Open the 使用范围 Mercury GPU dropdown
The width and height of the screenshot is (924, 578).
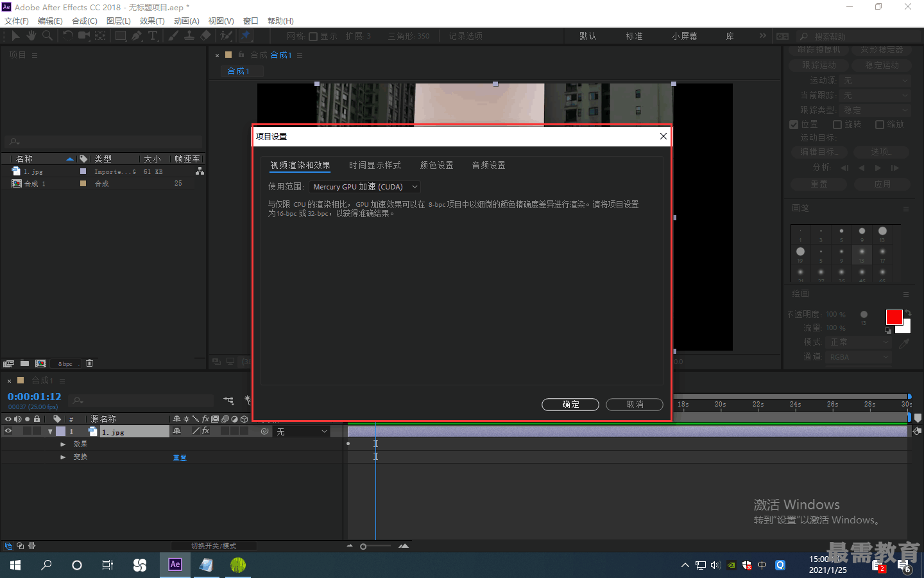pos(364,187)
